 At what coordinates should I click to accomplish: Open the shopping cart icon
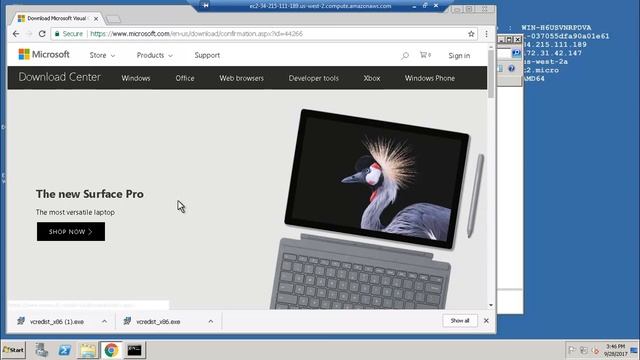pos(425,55)
